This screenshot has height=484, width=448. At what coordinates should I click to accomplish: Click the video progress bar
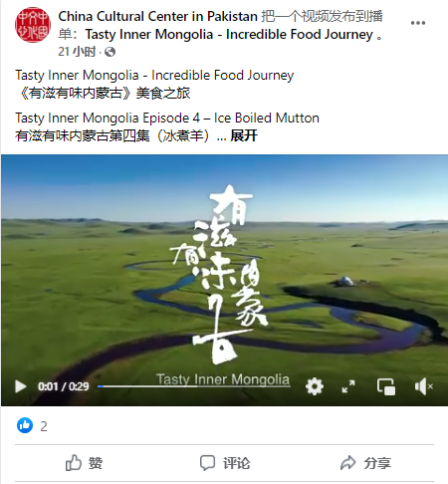point(194,386)
